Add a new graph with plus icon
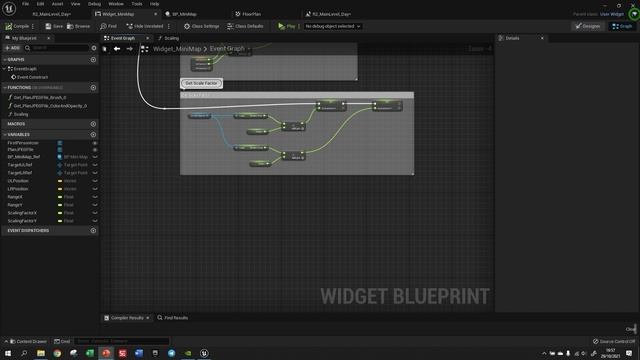Viewport: 640px width, 360px height. tap(93, 60)
